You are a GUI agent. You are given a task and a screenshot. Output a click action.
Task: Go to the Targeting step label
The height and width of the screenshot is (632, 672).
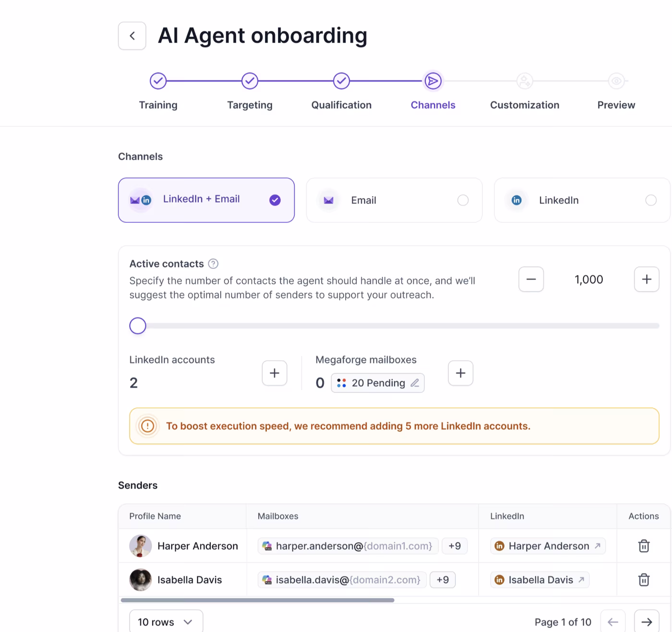(250, 105)
